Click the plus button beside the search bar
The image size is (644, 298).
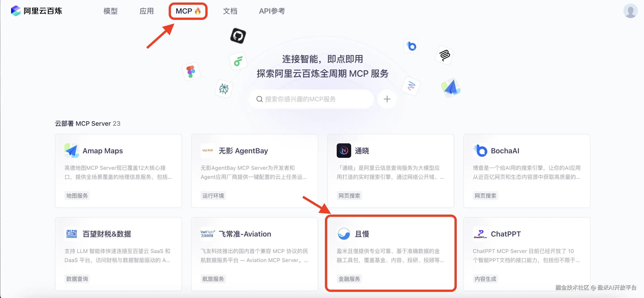point(387,99)
